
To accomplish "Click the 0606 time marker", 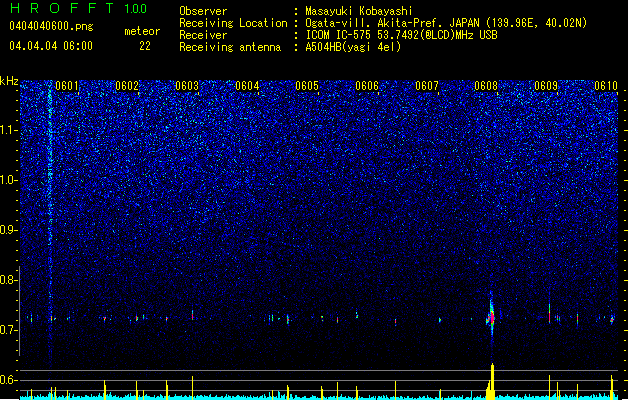I will click(367, 86).
